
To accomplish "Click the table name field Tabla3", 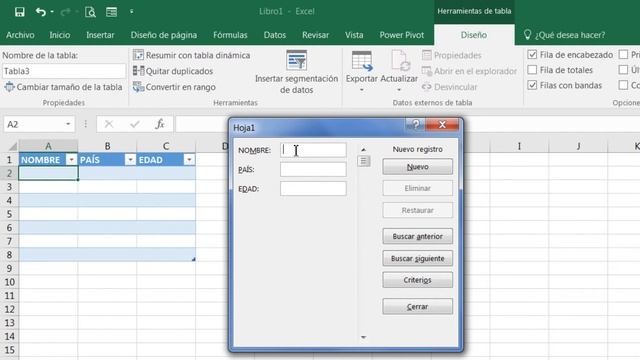I will pos(64,71).
